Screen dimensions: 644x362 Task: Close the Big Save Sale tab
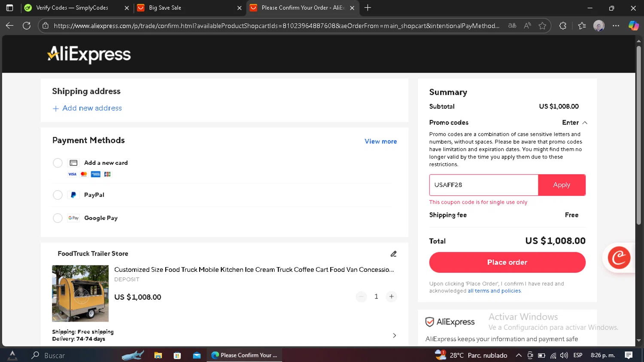[239, 8]
